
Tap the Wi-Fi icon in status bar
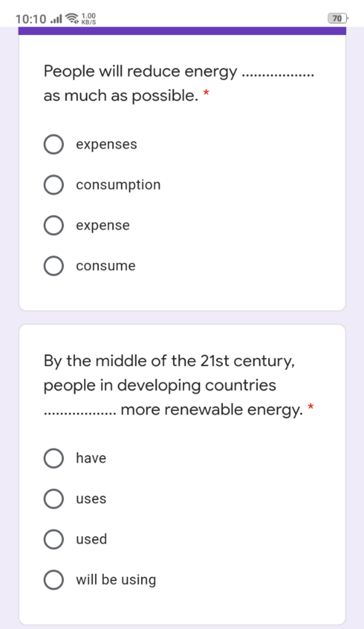[73, 18]
